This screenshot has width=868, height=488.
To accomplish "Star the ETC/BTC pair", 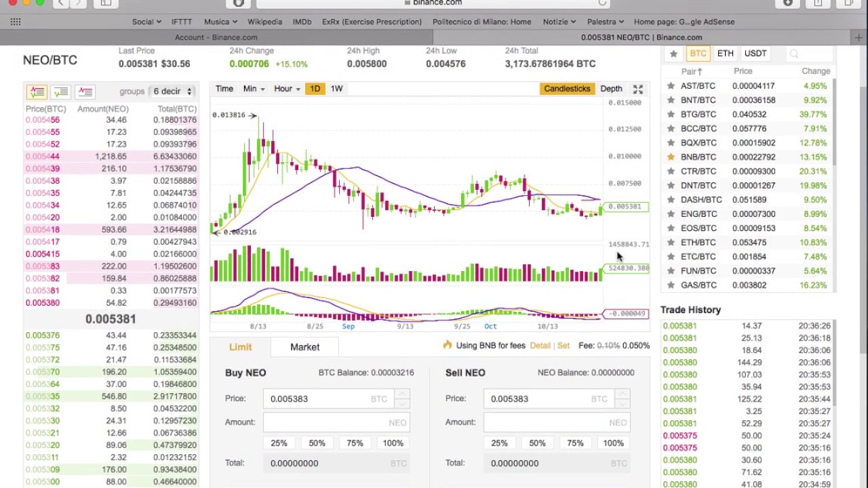I will tap(671, 257).
